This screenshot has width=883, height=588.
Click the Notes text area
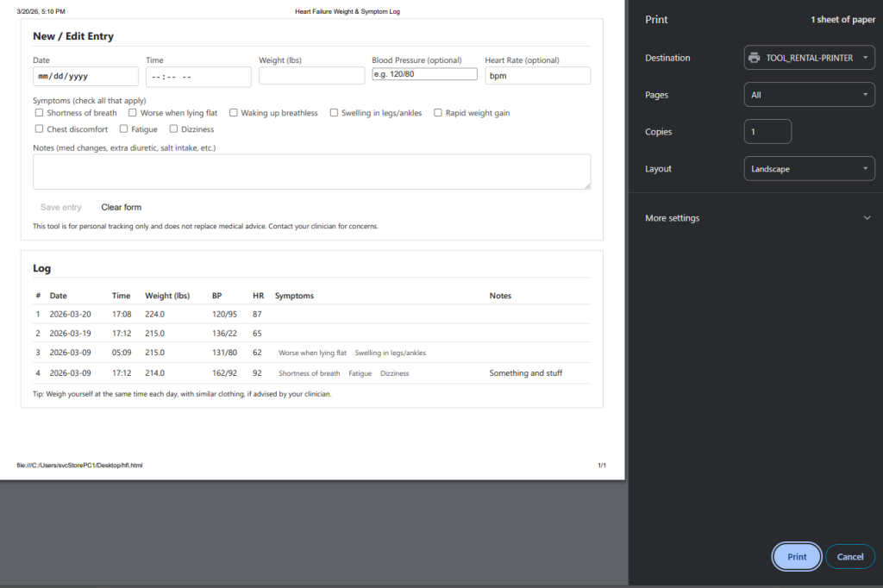point(312,172)
